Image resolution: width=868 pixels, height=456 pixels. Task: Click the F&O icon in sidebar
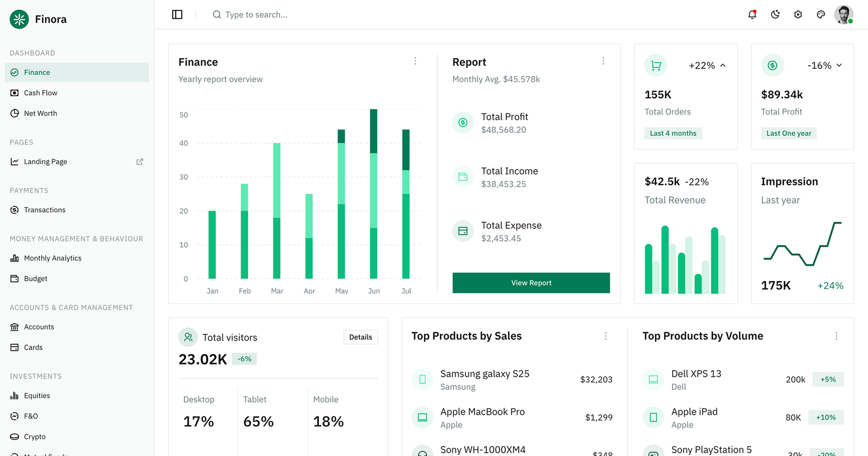click(15, 416)
